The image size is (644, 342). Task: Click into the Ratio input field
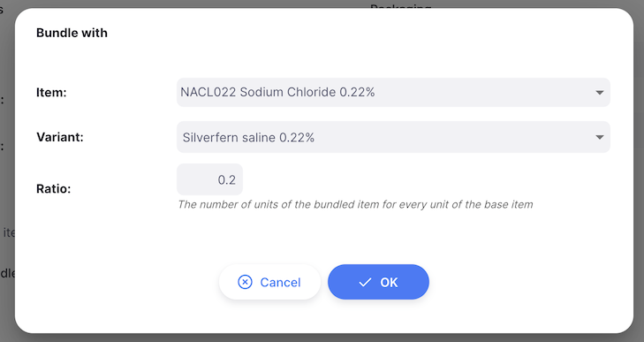(209, 179)
